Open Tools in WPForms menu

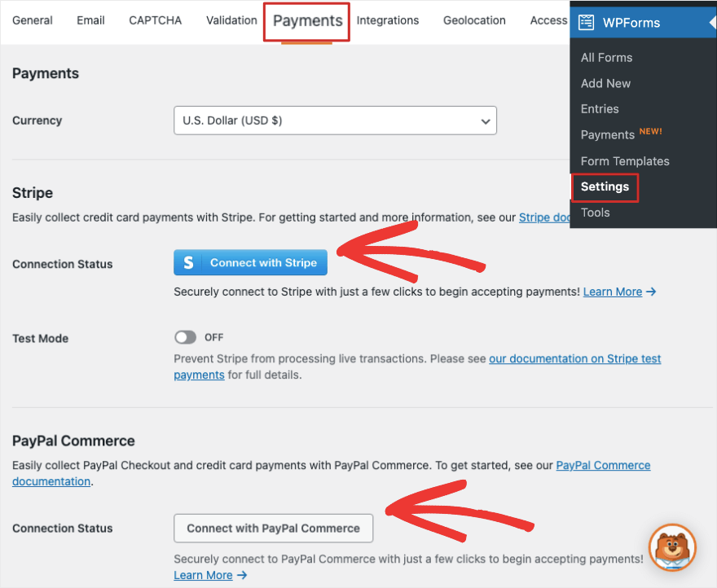(x=595, y=213)
